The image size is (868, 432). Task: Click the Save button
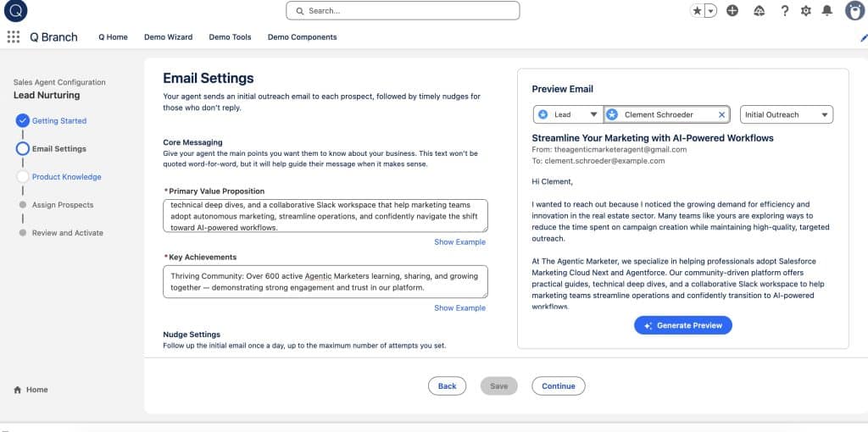(498, 386)
